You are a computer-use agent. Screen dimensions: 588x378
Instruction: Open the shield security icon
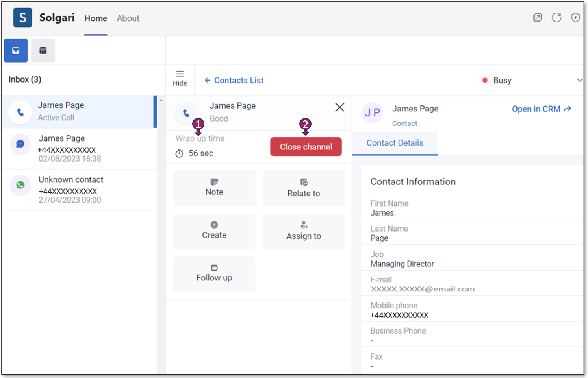(x=575, y=18)
